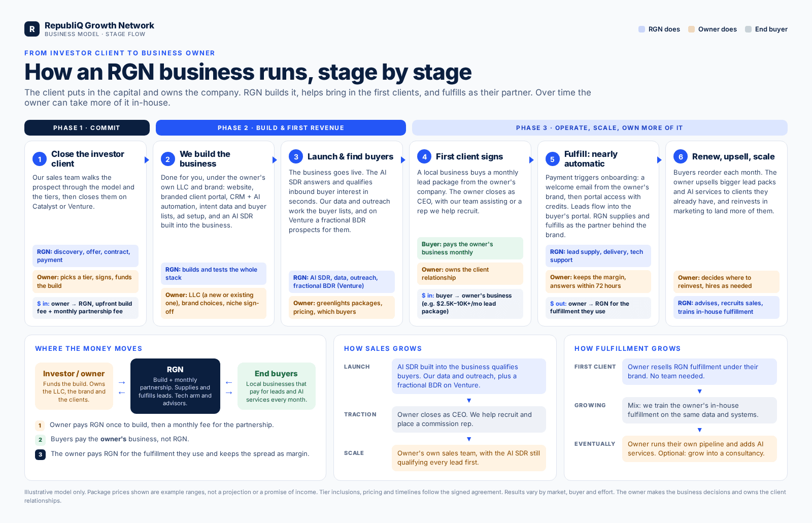Click the 'Launch & find buyers' heading
The height and width of the screenshot is (523, 812).
coord(350,156)
